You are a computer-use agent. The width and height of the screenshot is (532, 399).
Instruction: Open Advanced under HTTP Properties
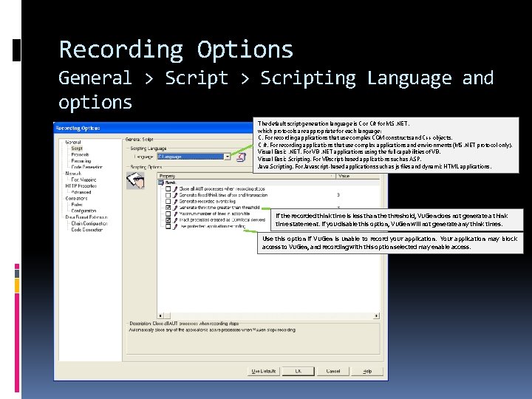(81, 192)
